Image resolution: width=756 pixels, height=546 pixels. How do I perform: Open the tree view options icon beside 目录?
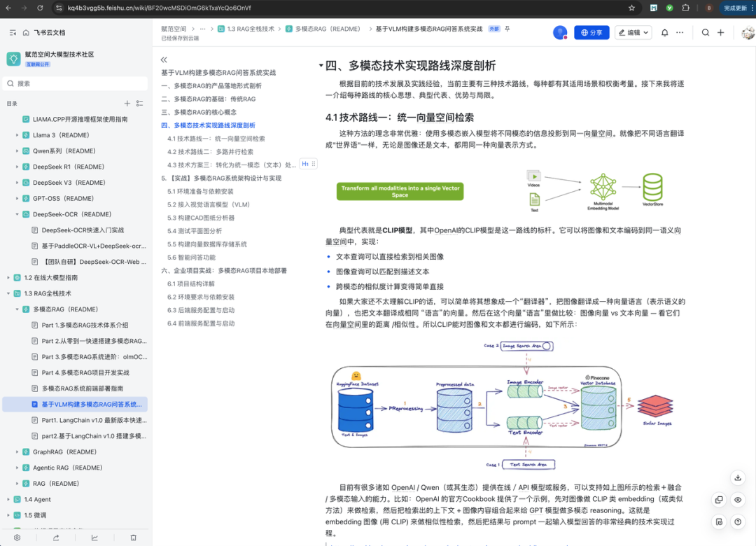(140, 103)
